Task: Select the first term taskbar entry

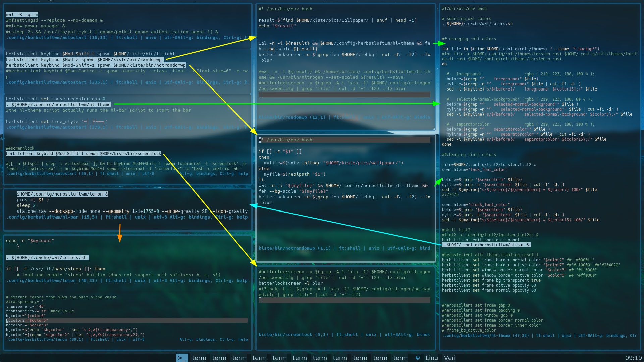Action: (199, 358)
